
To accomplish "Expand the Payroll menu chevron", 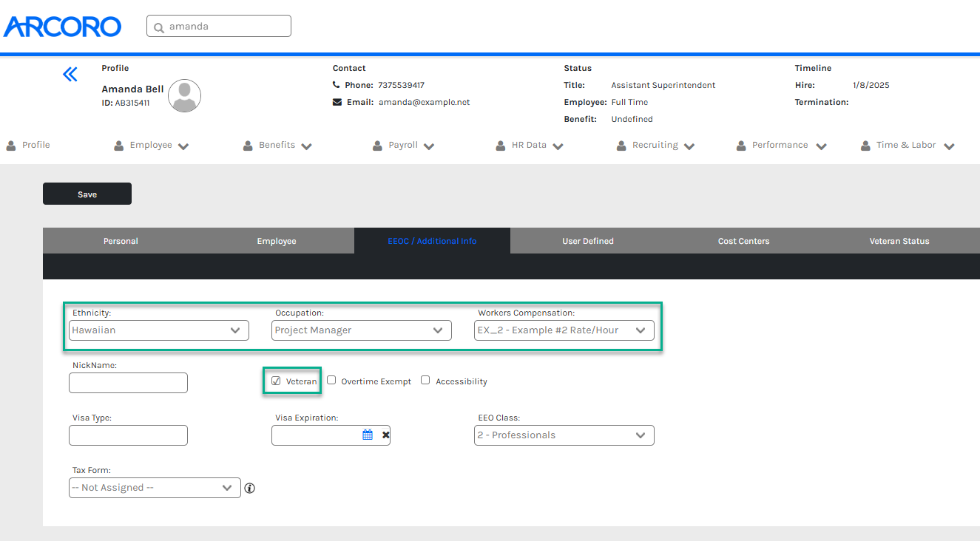I will [x=428, y=146].
